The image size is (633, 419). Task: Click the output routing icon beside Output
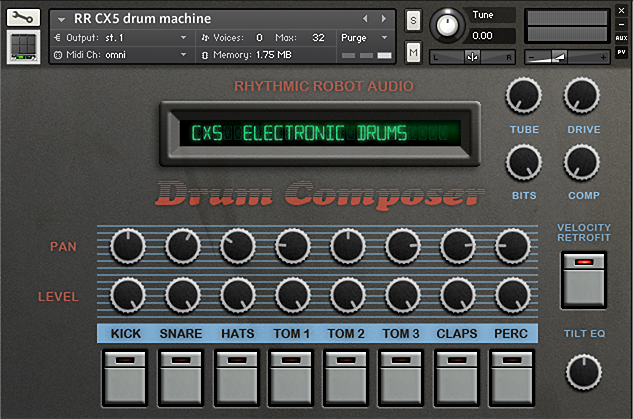(x=57, y=38)
